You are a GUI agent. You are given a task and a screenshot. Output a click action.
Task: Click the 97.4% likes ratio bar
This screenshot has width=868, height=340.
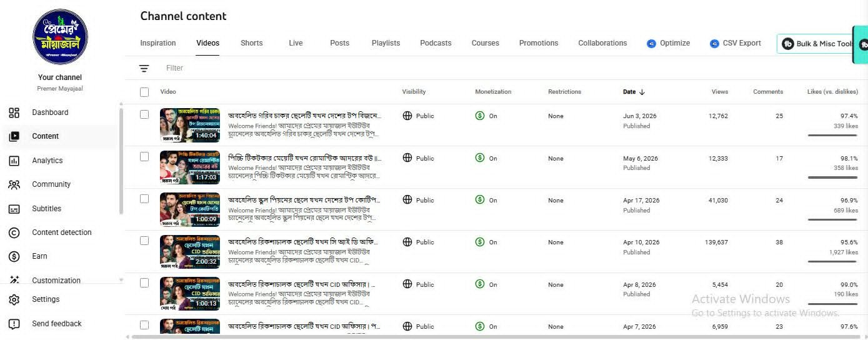(x=832, y=135)
